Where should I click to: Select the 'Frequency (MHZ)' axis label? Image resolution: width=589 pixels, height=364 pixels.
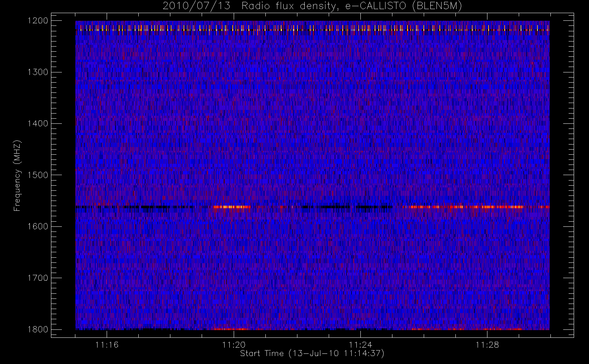point(17,176)
